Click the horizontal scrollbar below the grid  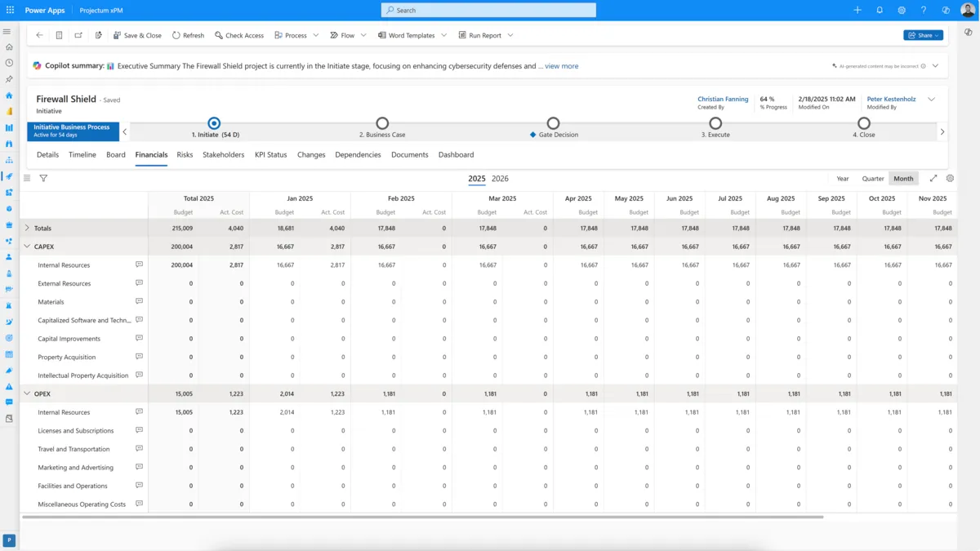[x=422, y=517]
